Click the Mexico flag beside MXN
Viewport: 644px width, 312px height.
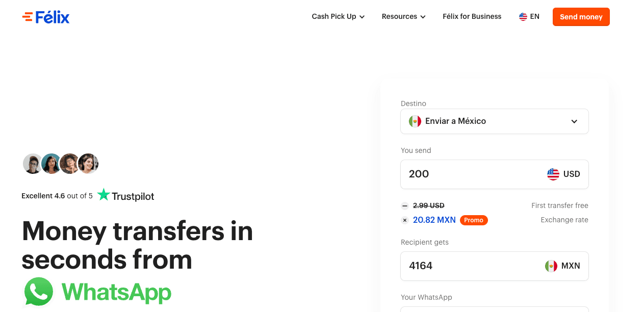[x=551, y=266]
